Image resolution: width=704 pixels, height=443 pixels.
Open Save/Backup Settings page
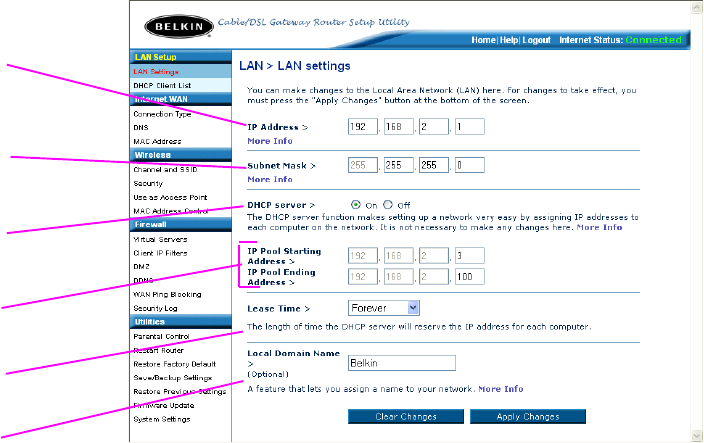172,378
